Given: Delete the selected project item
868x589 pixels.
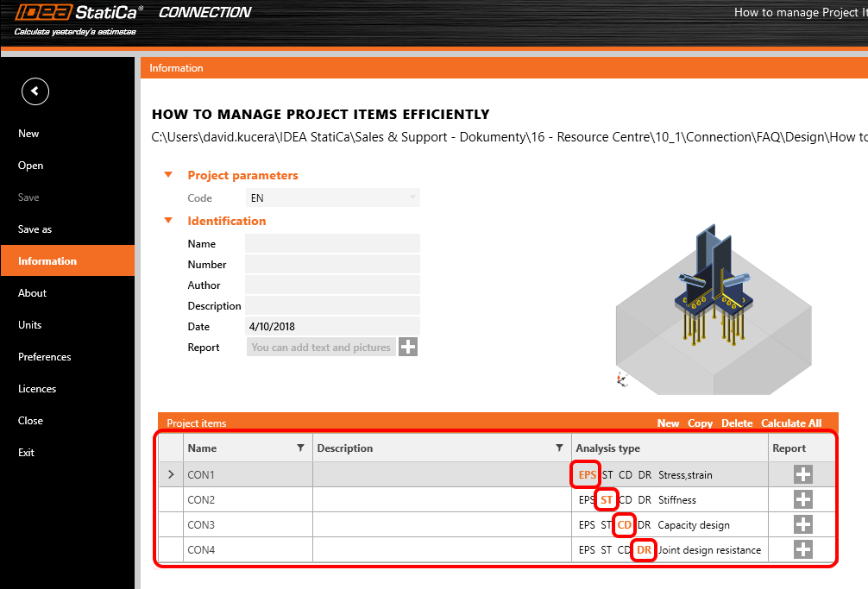Looking at the screenshot, I should coord(737,423).
